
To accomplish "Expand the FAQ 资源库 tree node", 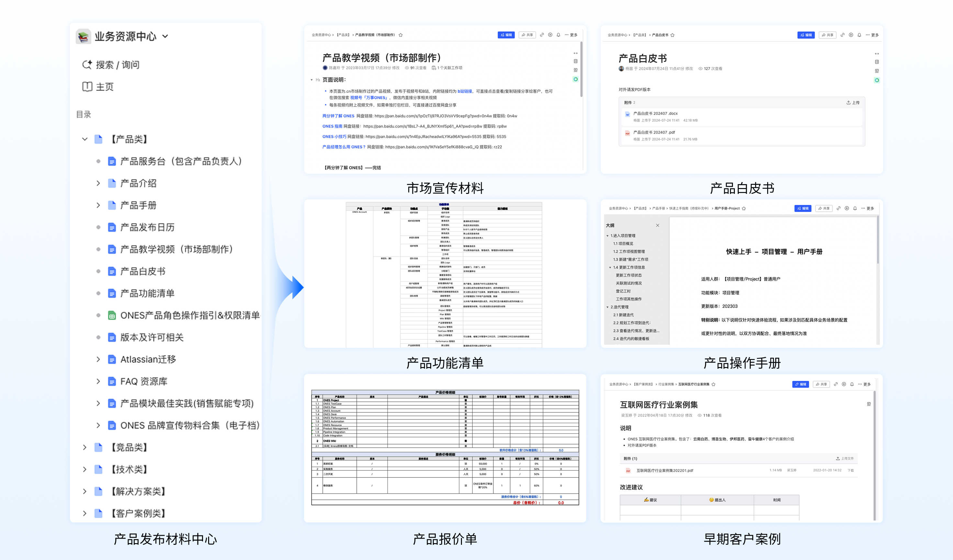I will (x=98, y=382).
